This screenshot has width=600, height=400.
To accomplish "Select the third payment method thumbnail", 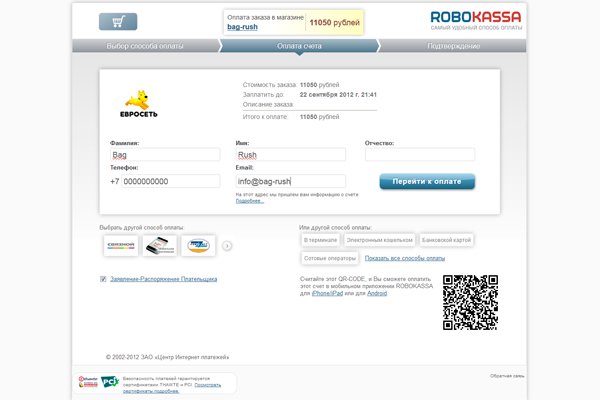I will [x=199, y=245].
